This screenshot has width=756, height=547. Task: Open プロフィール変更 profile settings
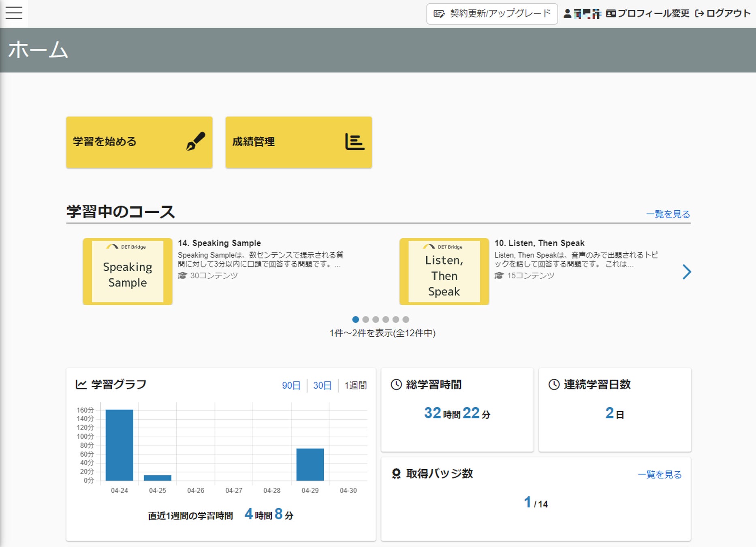tap(647, 14)
